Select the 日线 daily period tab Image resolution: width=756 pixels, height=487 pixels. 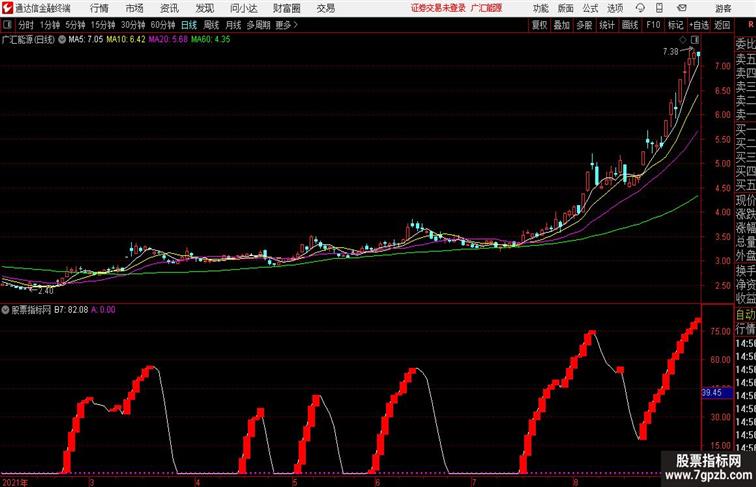pyautogui.click(x=189, y=25)
